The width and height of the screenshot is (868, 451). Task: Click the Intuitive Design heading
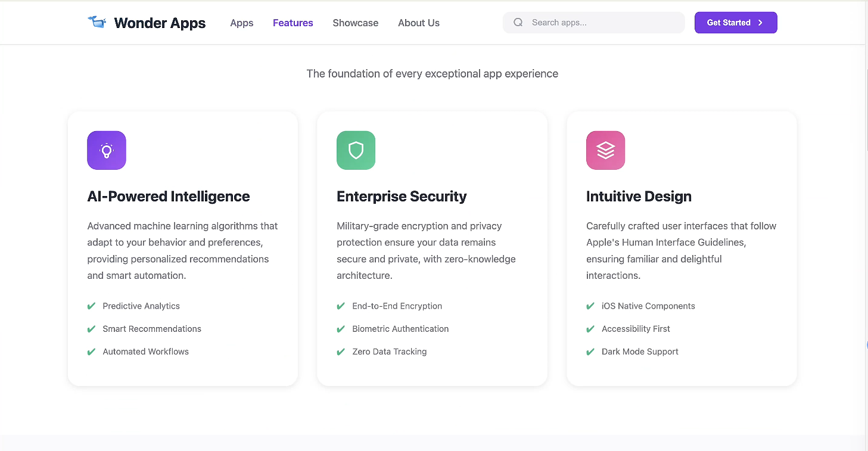click(x=639, y=197)
